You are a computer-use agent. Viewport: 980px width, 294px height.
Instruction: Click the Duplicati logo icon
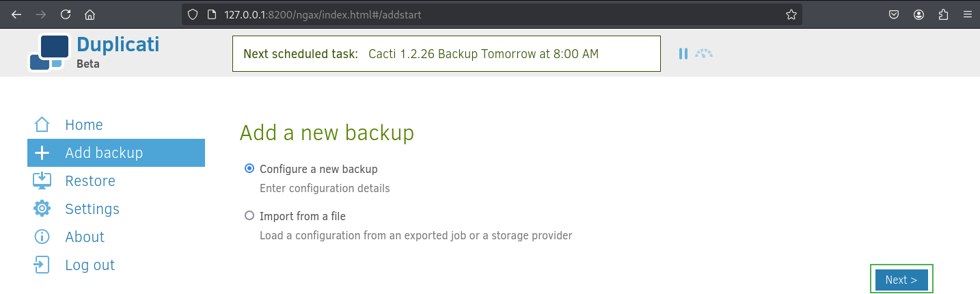tap(49, 53)
